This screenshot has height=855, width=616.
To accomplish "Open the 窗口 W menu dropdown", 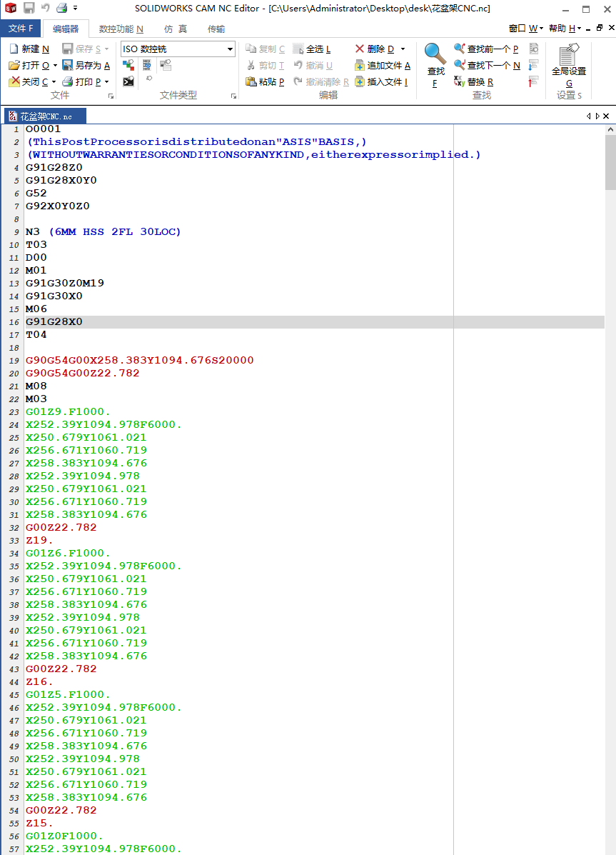I will pyautogui.click(x=525, y=29).
